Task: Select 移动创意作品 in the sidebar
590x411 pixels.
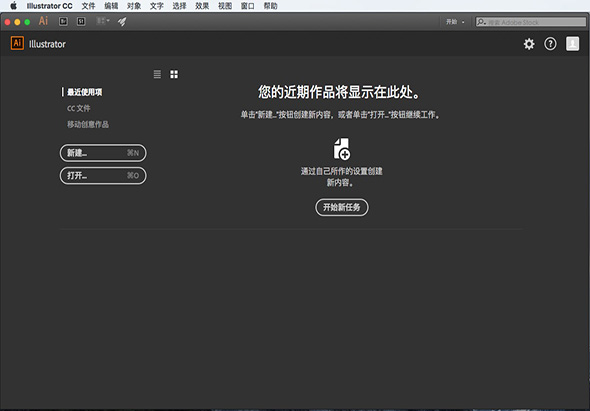Action: tap(88, 124)
